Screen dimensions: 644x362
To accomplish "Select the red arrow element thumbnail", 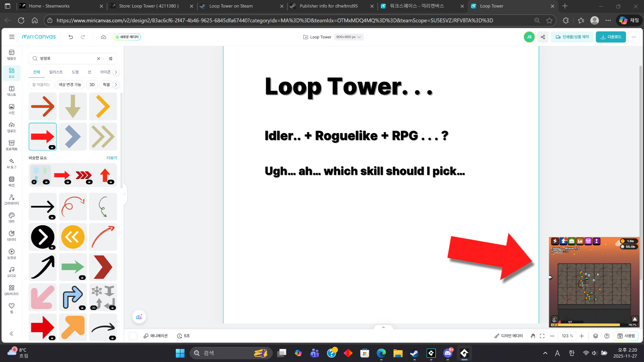I will tap(43, 136).
